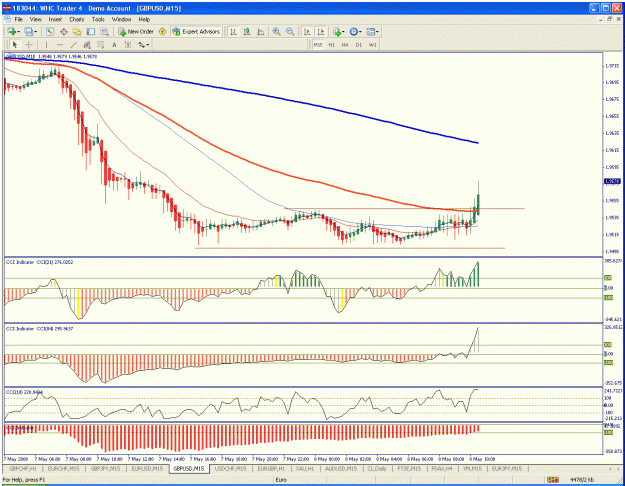Toggle the Market Watch window icon
Viewport: 625px width, 486px height.
(x=50, y=31)
